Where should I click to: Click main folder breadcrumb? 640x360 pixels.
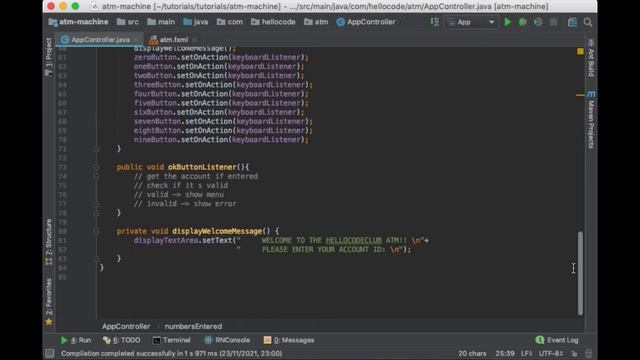point(161,22)
